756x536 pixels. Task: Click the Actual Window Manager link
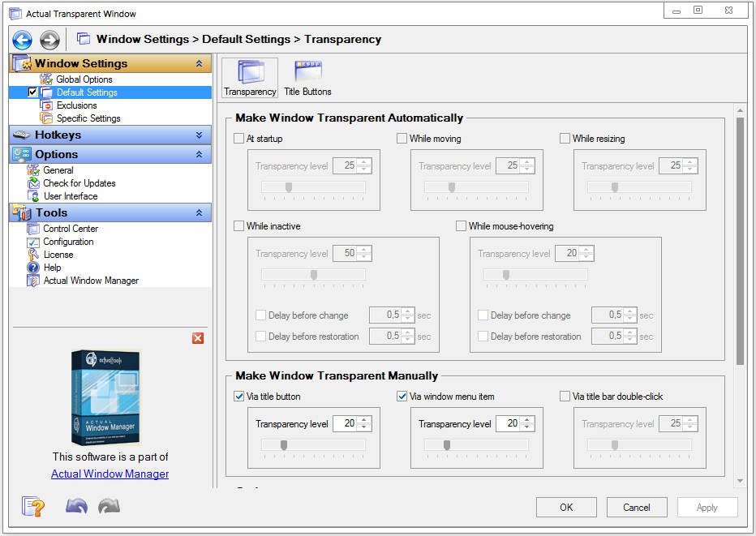tap(110, 474)
